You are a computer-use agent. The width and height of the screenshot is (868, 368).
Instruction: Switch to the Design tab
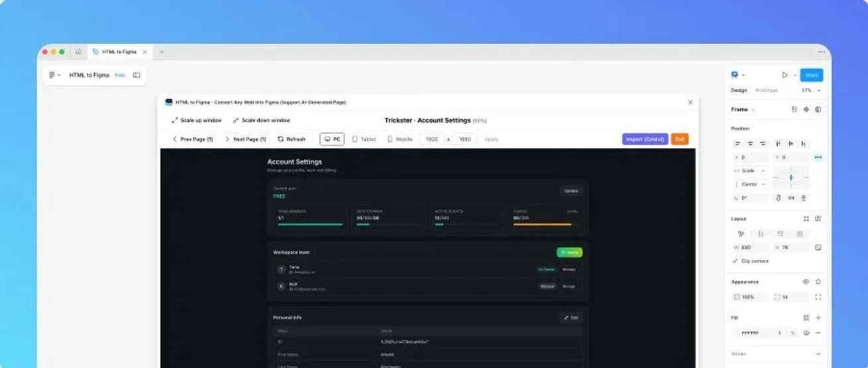pyautogui.click(x=739, y=90)
